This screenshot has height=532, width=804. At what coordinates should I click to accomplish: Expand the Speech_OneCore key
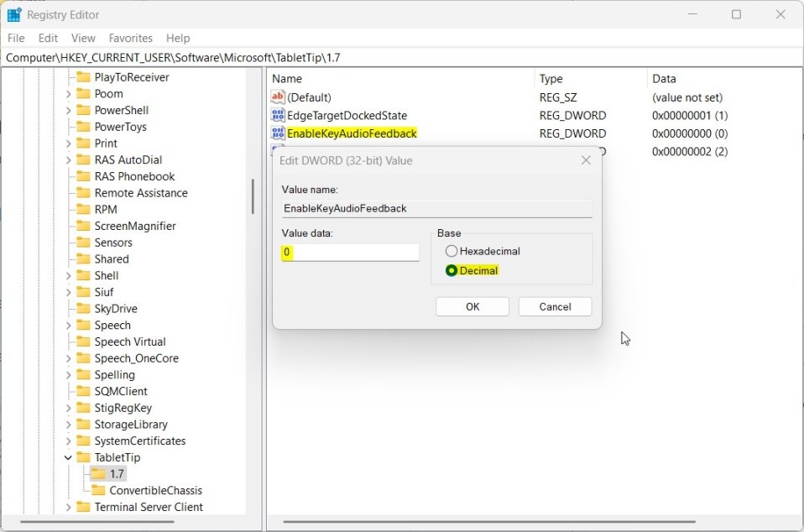[x=68, y=358]
